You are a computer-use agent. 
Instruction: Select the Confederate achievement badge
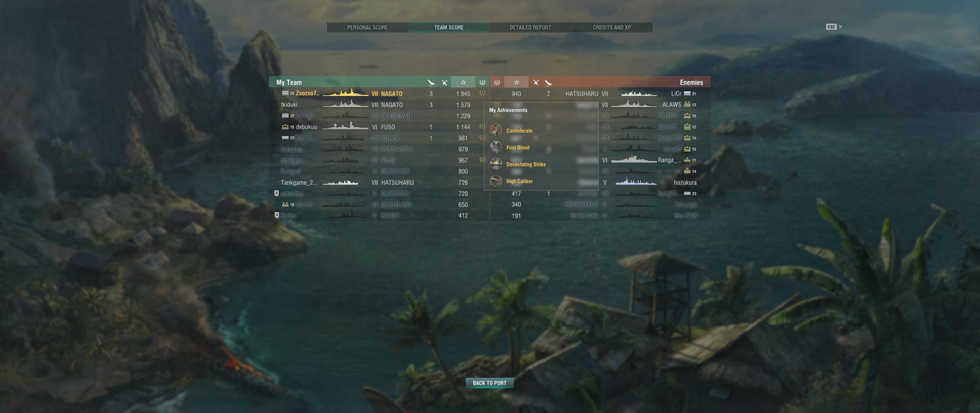pos(496,131)
